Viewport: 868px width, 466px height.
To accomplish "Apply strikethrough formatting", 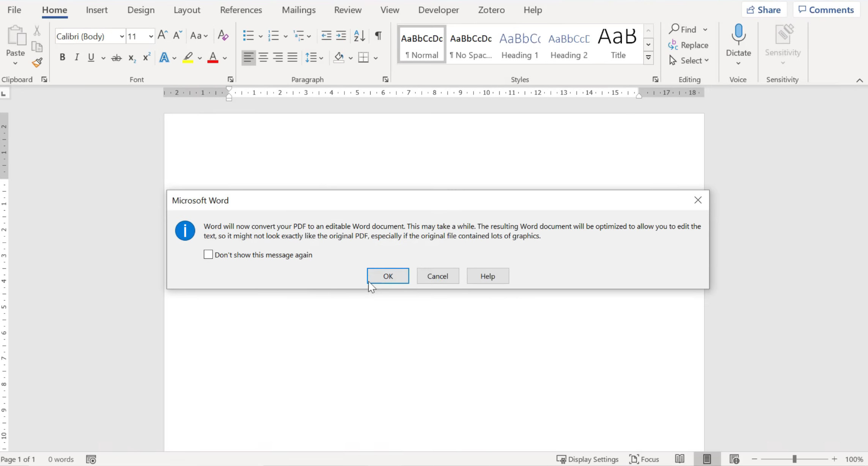I will click(116, 58).
